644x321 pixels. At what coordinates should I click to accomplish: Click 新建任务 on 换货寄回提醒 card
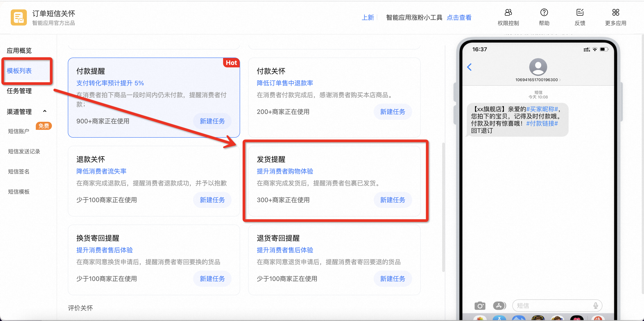[212, 279]
